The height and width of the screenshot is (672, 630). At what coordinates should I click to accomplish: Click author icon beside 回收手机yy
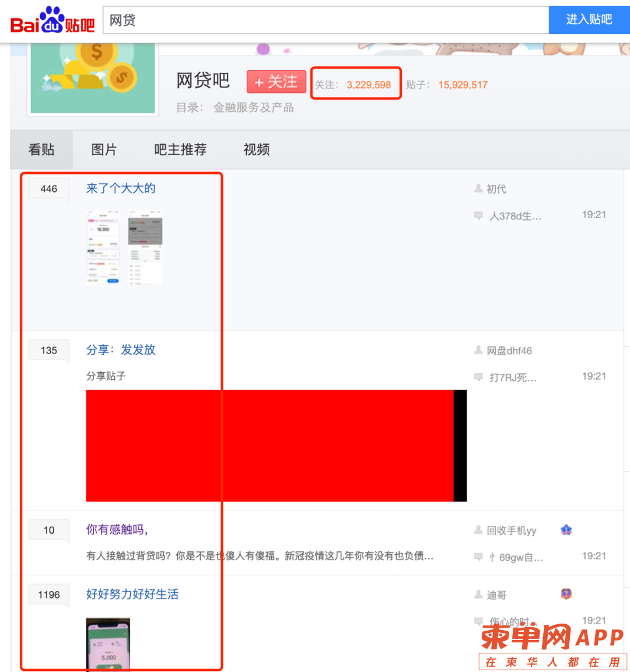(478, 530)
